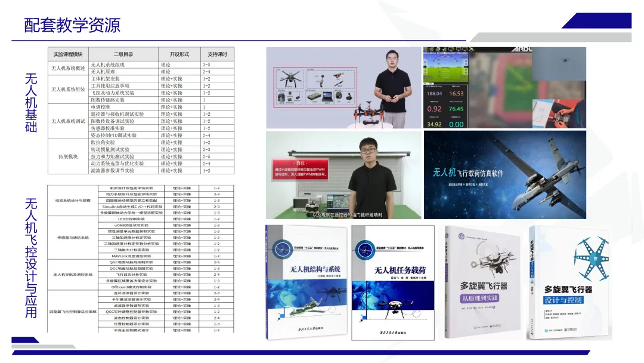Select the '拉力和力矩测试实验' row entry
The height and width of the screenshot is (363, 644).
(113, 156)
